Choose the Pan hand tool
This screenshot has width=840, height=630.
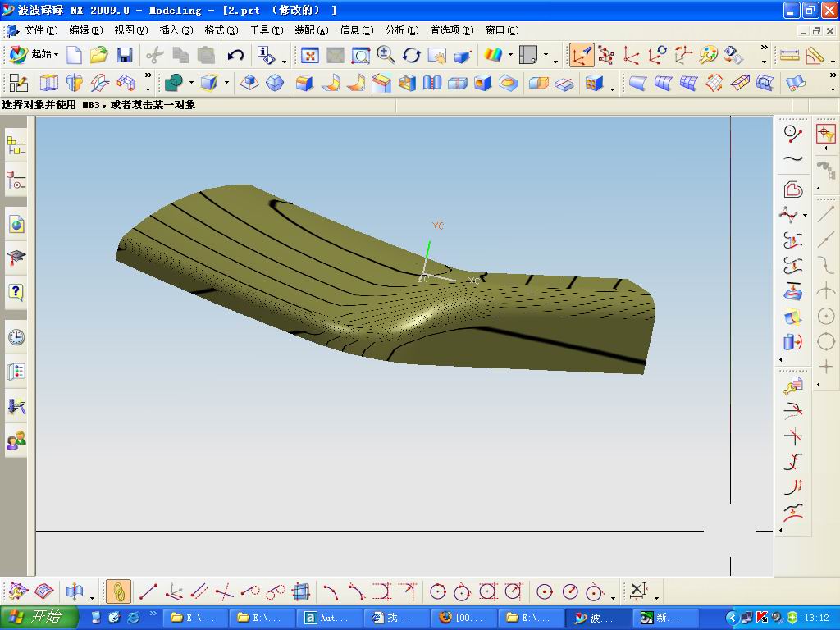437,55
